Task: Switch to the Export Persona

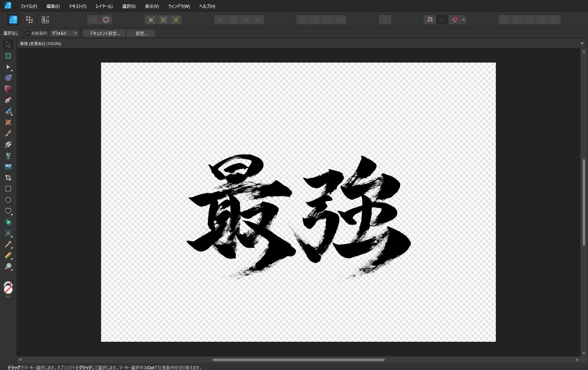Action: (x=45, y=20)
